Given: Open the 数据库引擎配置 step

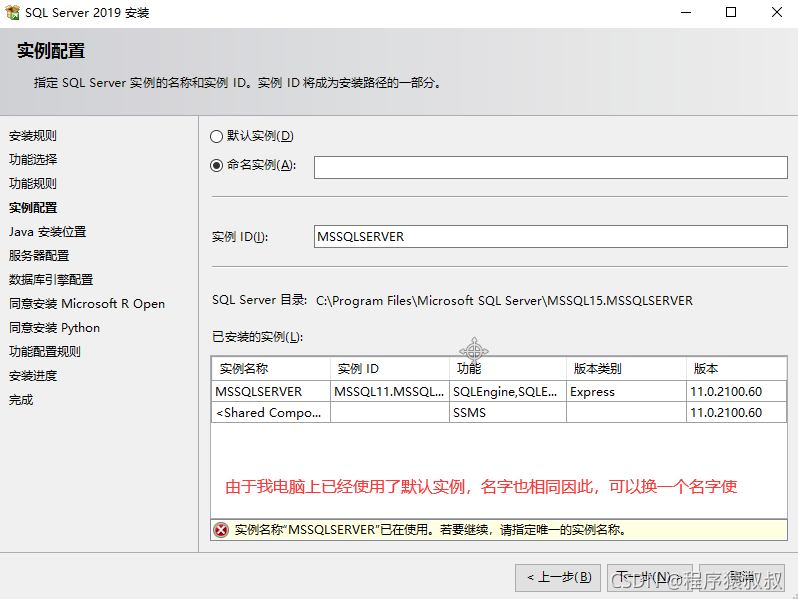Looking at the screenshot, I should click(x=51, y=279).
